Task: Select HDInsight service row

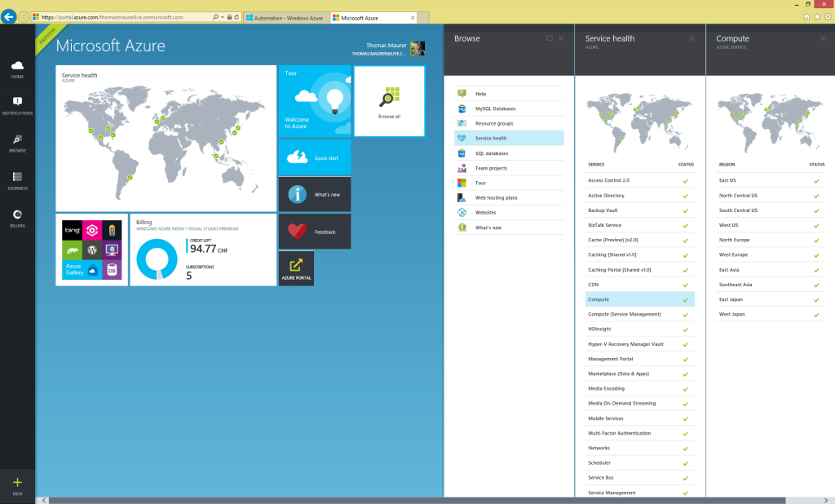Action: click(640, 329)
